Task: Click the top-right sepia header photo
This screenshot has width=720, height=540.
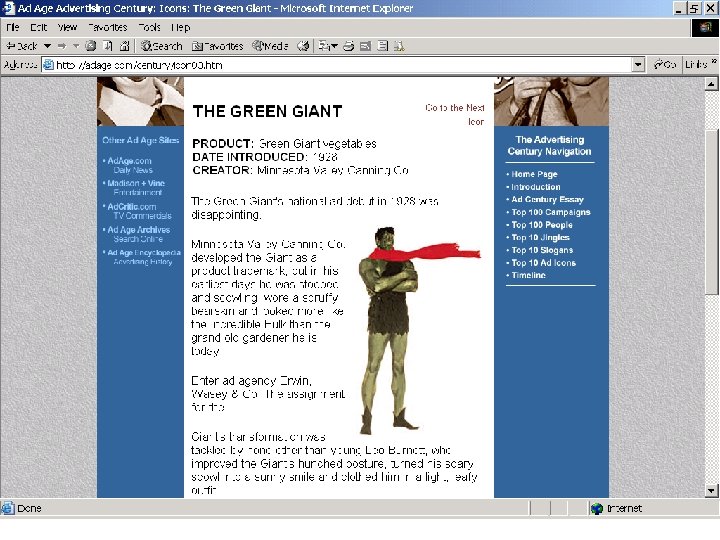Action: (551, 101)
